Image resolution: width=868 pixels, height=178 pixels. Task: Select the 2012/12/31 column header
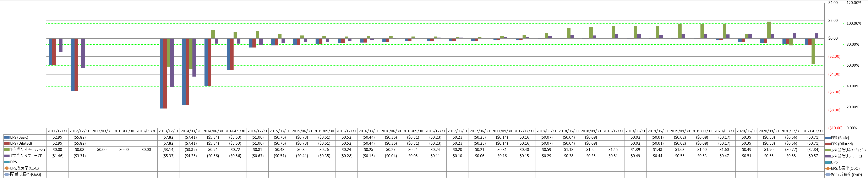point(80,131)
